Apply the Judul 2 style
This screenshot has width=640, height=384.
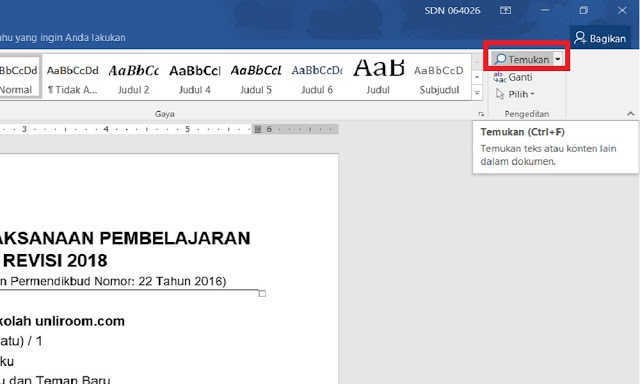pos(133,79)
